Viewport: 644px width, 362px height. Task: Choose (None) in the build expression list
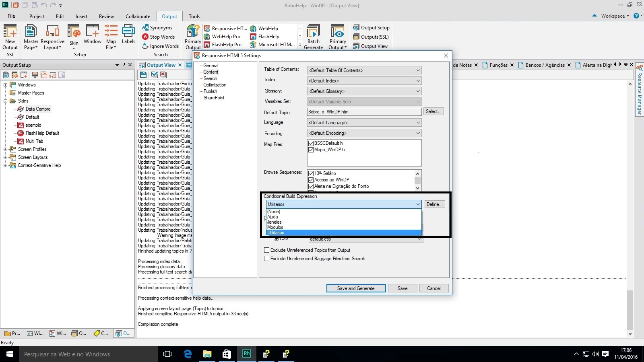click(x=344, y=212)
